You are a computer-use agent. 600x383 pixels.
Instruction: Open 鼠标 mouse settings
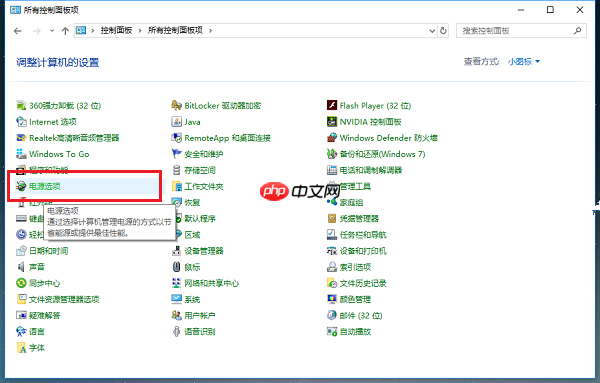tap(186, 267)
